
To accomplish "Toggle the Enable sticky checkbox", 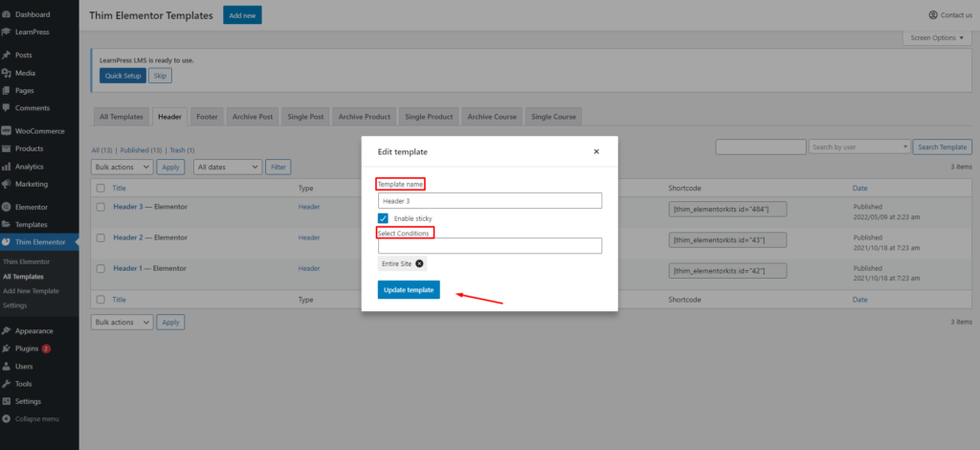I will (383, 218).
